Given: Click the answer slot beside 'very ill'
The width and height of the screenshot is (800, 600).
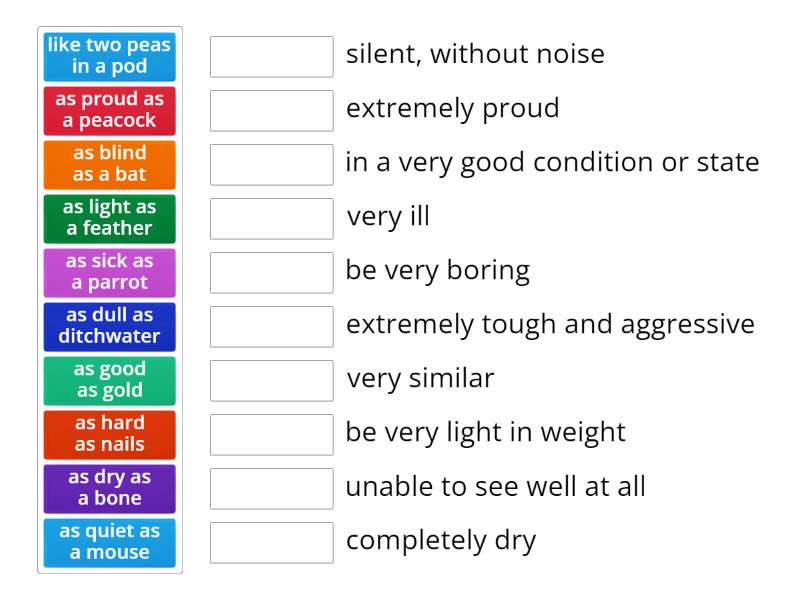Looking at the screenshot, I should (x=272, y=219).
